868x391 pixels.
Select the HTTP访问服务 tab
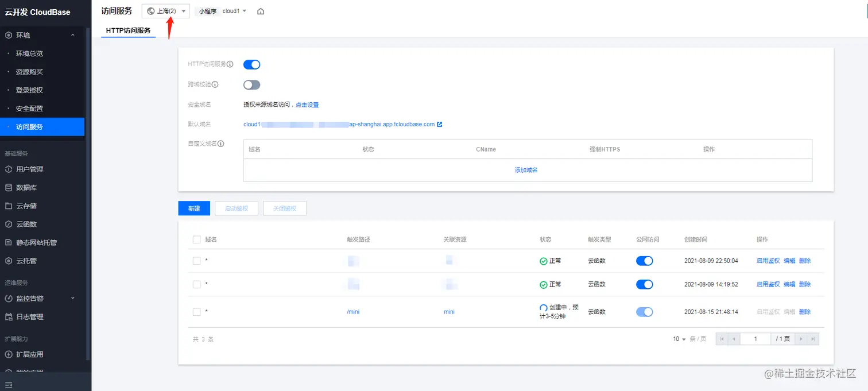tap(129, 30)
